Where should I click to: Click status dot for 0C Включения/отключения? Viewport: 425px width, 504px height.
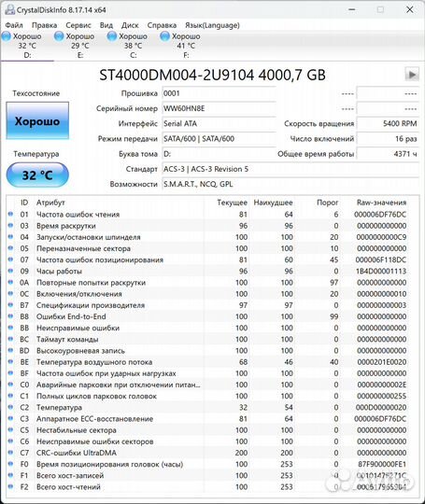10,293
